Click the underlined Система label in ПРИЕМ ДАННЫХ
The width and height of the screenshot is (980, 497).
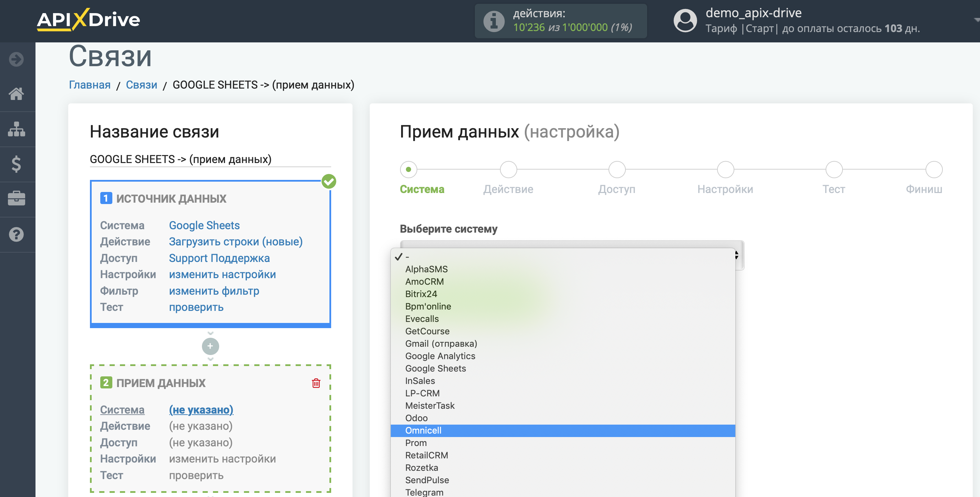[x=122, y=410]
